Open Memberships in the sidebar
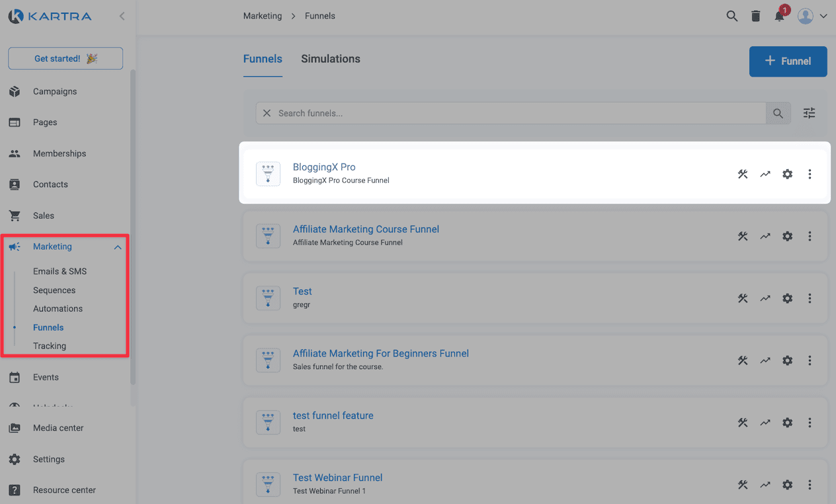 (60, 153)
